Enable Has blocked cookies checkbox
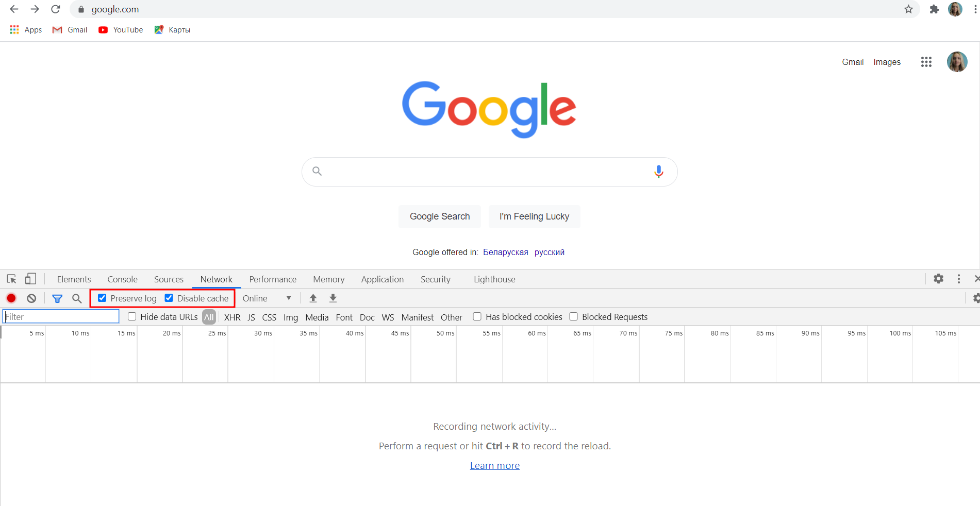The image size is (980, 506). click(x=477, y=316)
